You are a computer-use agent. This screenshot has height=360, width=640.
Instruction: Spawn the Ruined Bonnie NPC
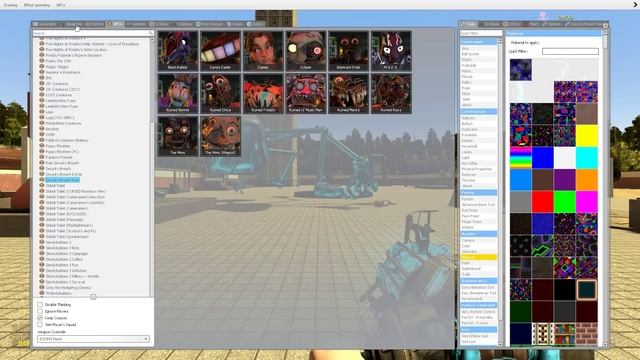(178, 93)
